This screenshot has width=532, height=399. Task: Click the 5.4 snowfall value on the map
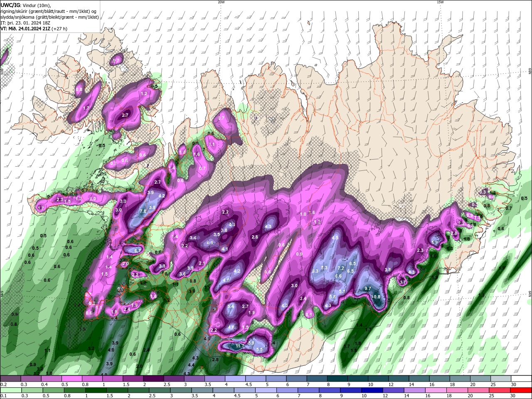(231, 307)
